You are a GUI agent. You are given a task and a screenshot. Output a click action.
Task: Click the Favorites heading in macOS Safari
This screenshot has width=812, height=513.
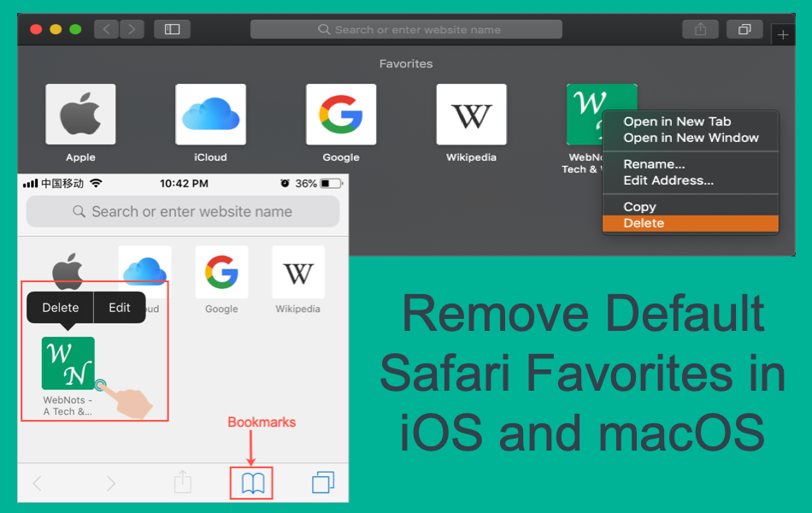406,64
